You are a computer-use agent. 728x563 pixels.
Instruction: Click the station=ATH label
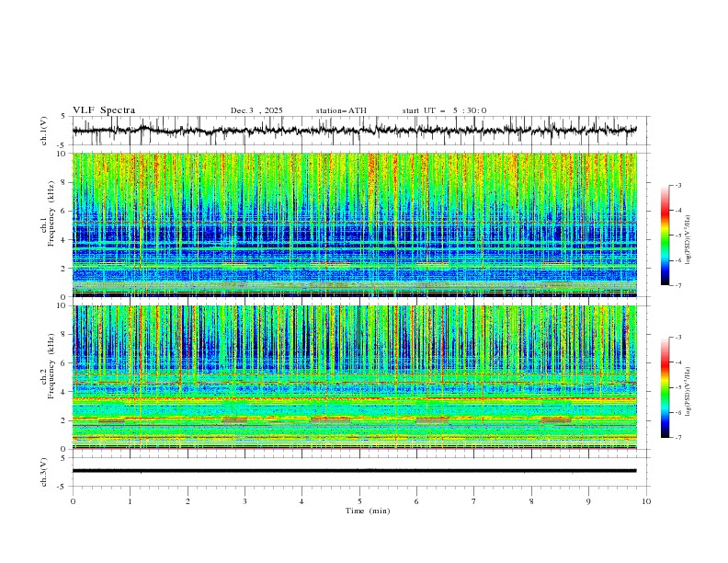click(x=341, y=110)
